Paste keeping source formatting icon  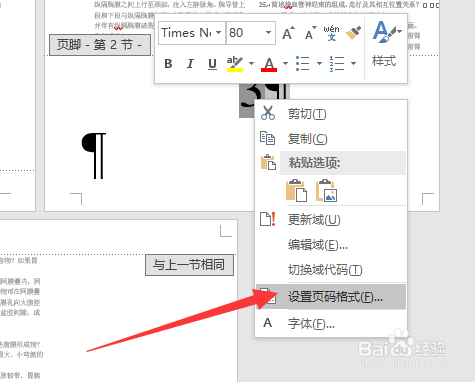click(x=296, y=191)
